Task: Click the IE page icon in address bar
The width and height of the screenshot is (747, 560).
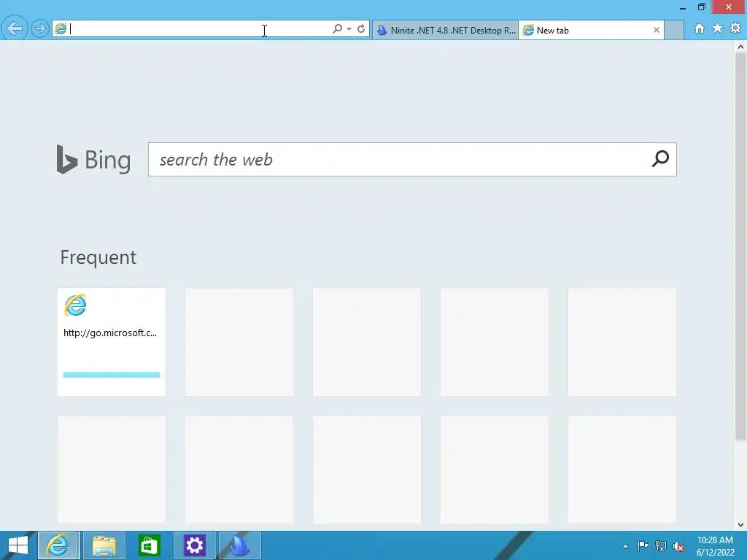Action: [x=61, y=29]
